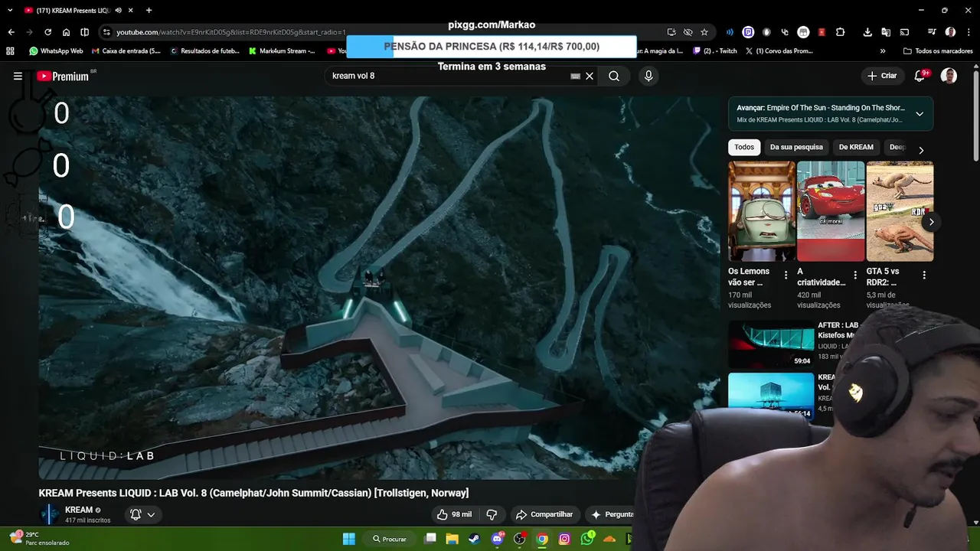Open the Chrome profile avatar

tap(950, 32)
